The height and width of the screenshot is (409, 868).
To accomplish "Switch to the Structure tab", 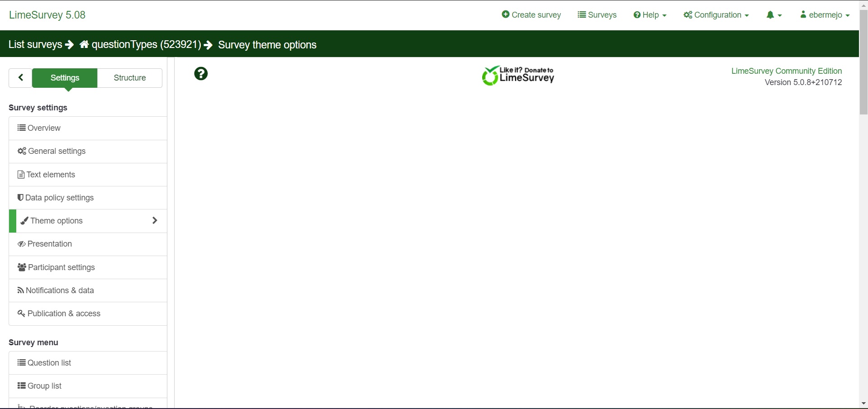I will tap(130, 78).
